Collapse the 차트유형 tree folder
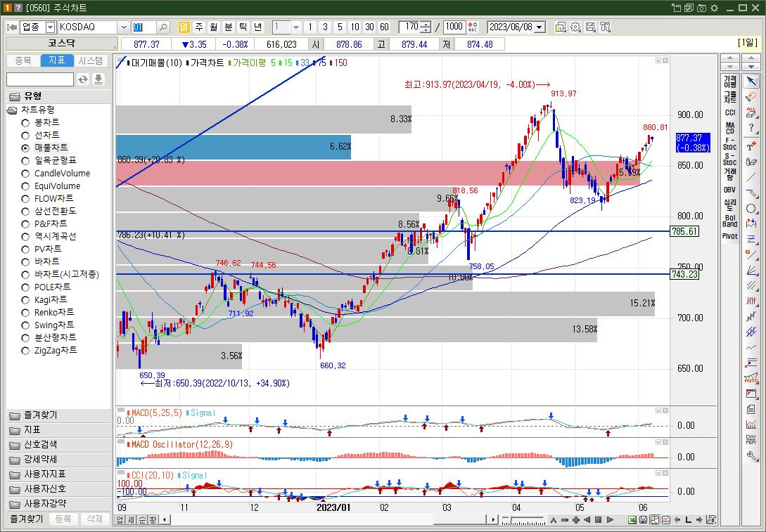Viewport: 766px width, 532px height. pyautogui.click(x=12, y=110)
